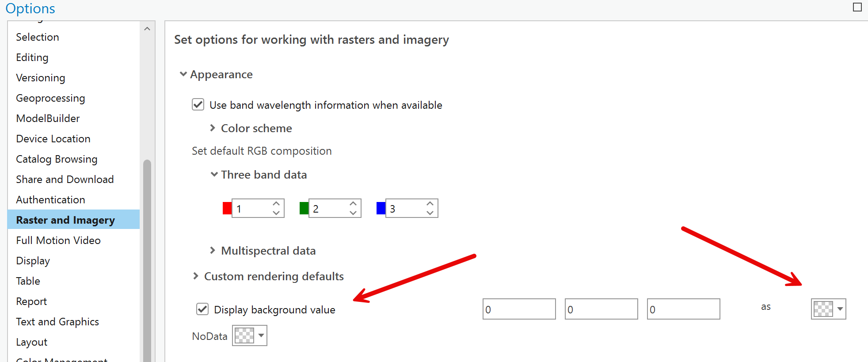Image resolution: width=868 pixels, height=362 pixels.
Task: Open the NoData color dropdown
Action: (249, 335)
